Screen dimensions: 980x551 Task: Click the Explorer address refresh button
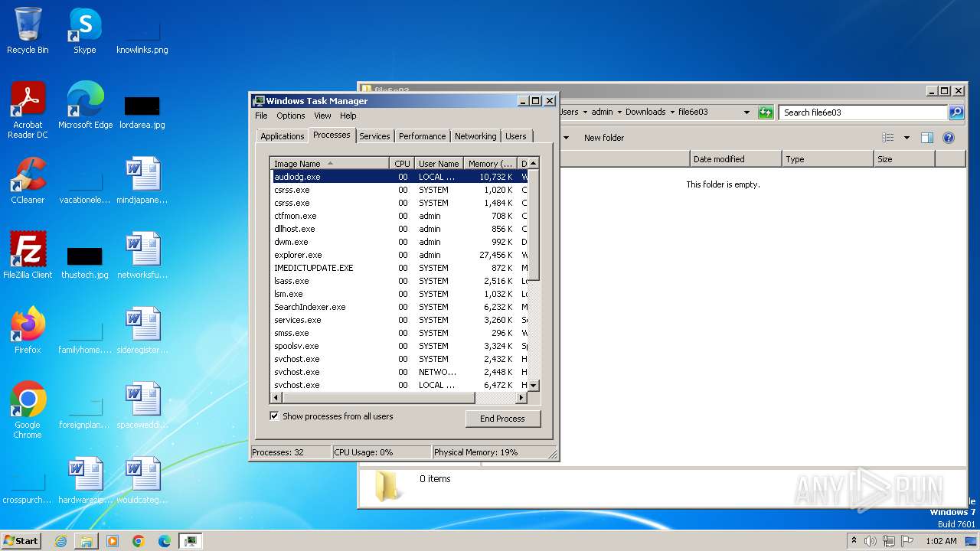[766, 112]
